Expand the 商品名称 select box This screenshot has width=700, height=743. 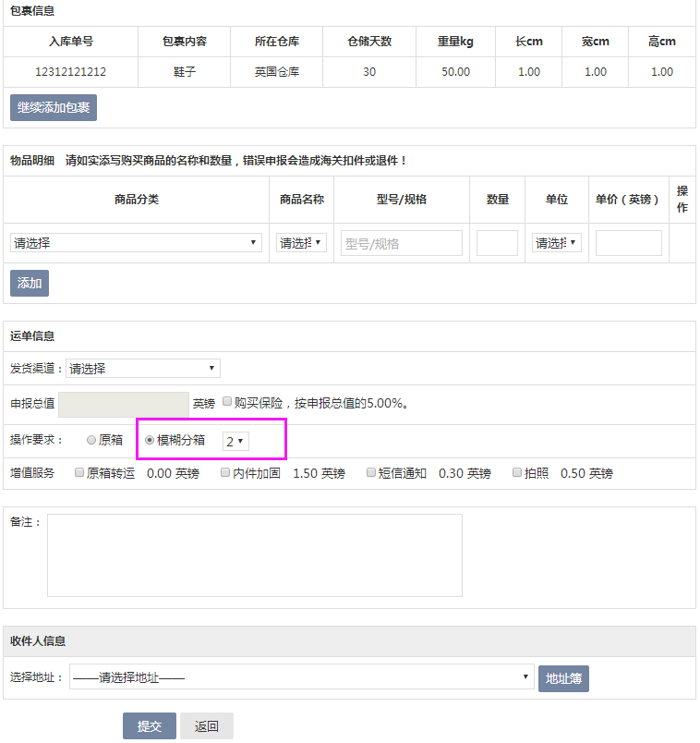tap(301, 243)
